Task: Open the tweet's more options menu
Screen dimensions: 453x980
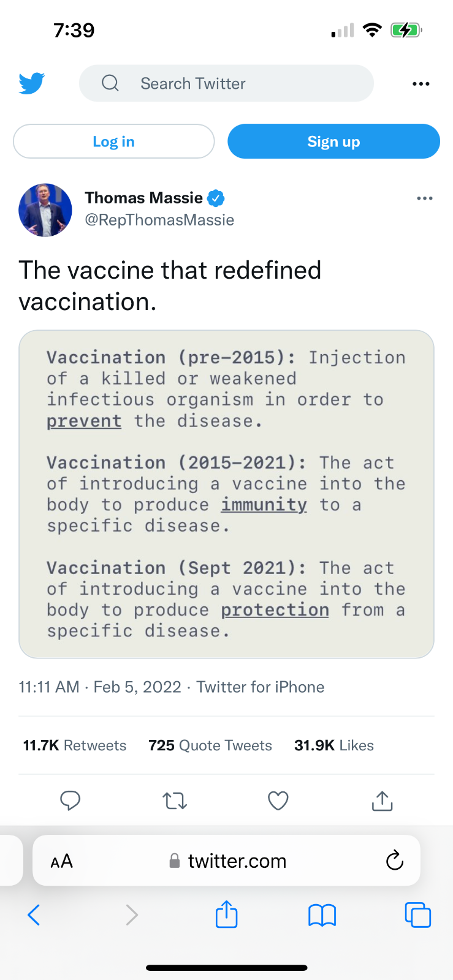Action: point(424,198)
